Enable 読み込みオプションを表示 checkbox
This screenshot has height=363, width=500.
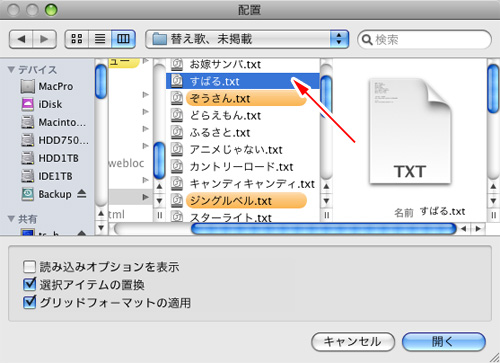pyautogui.click(x=29, y=267)
